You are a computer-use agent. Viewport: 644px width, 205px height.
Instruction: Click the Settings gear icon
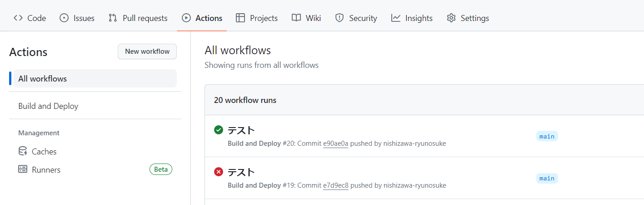tap(451, 18)
